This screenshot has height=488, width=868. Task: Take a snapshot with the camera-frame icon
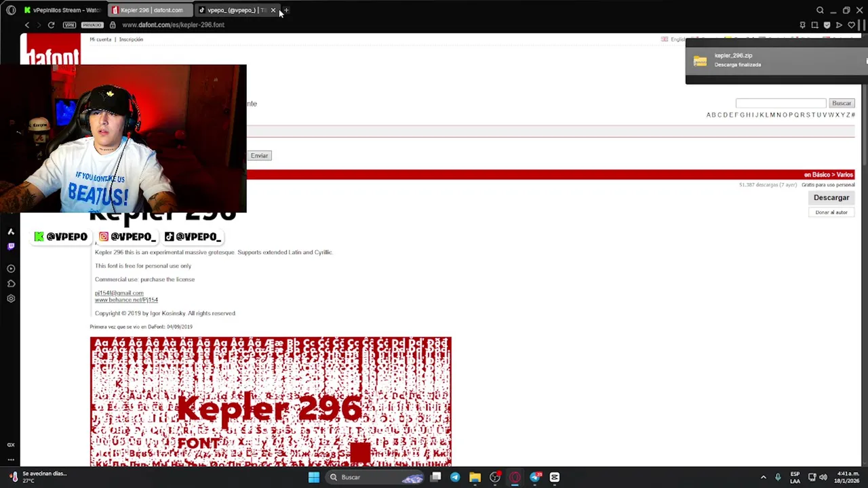pos(814,25)
